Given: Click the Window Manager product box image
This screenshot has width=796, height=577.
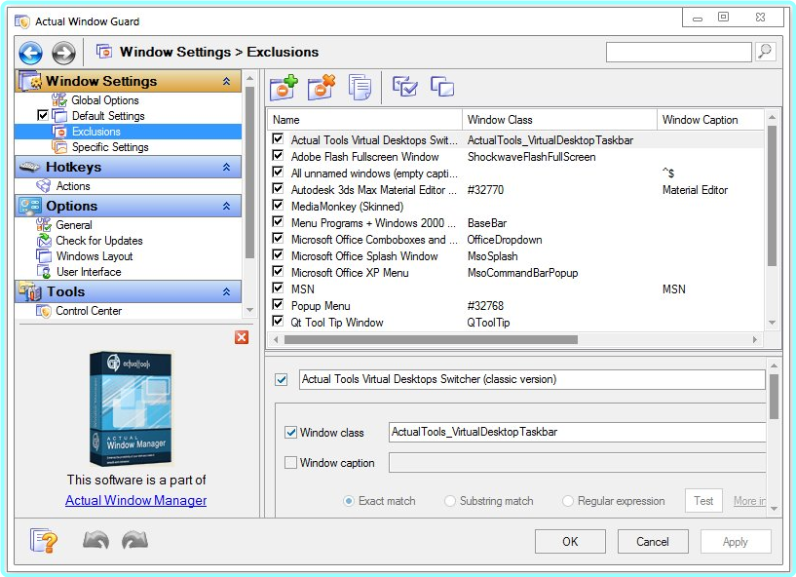Looking at the screenshot, I should click(131, 409).
